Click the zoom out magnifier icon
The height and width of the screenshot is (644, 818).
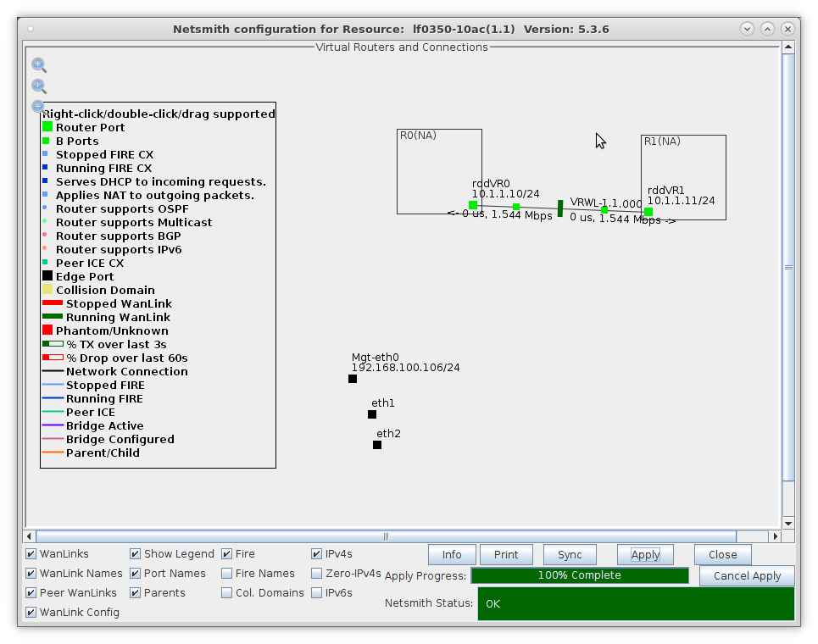tap(37, 106)
